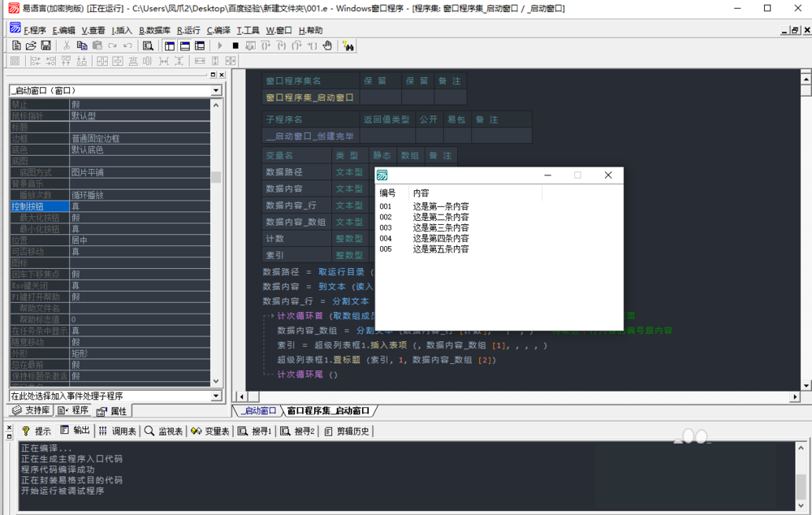Open the 搜寻1 tab
The image size is (812, 515).
[x=255, y=431]
